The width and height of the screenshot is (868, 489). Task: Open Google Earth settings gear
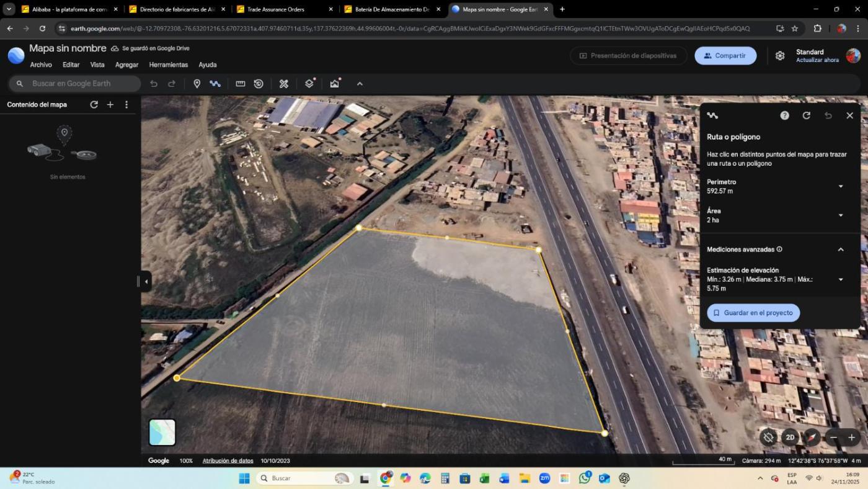(x=780, y=56)
